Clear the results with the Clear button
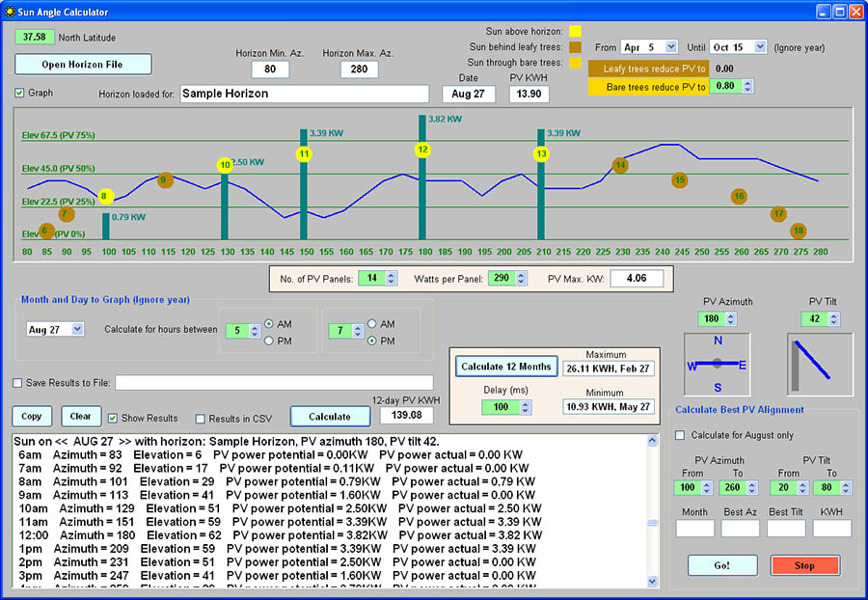Screen dimensions: 868x600 point(81,416)
